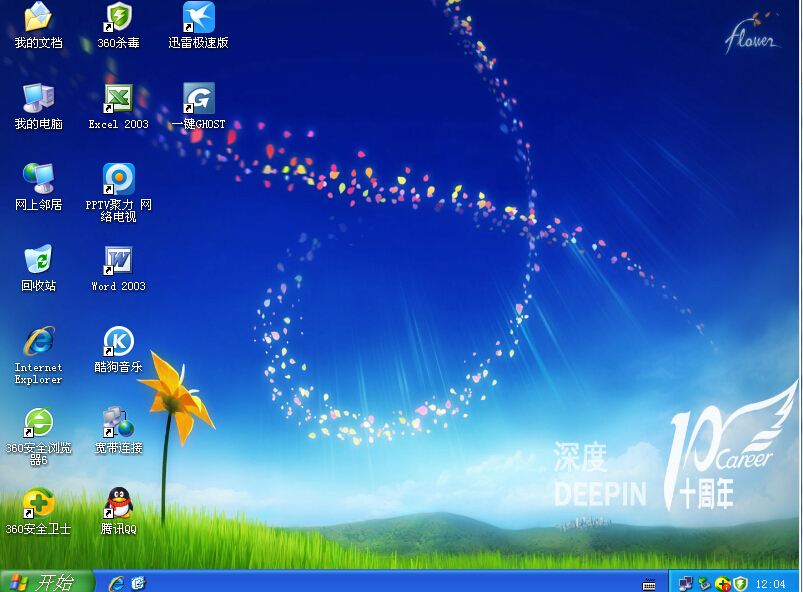Image resolution: width=803 pixels, height=592 pixels.
Task: Click the 360安全浏览器6 desktop shortcut
Action: click(x=38, y=423)
